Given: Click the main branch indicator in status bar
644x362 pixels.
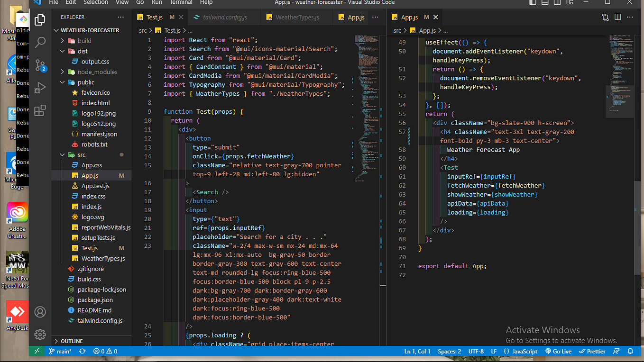Looking at the screenshot, I should (60, 352).
